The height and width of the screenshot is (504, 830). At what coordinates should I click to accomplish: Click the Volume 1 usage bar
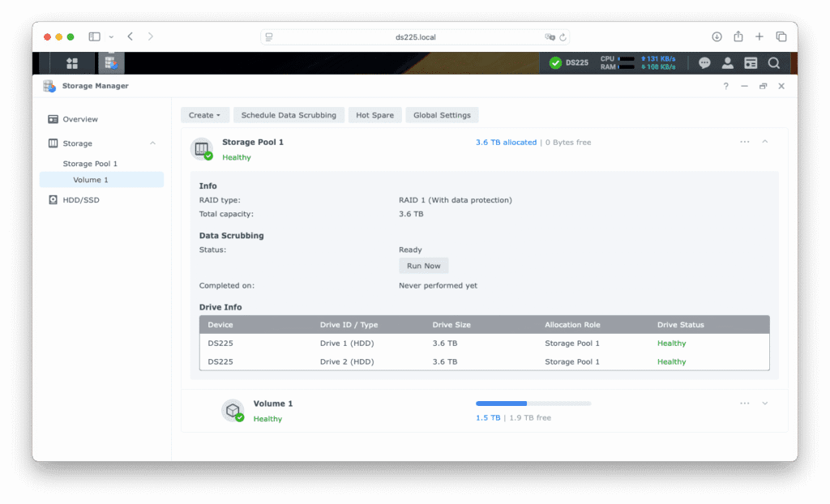pyautogui.click(x=533, y=404)
